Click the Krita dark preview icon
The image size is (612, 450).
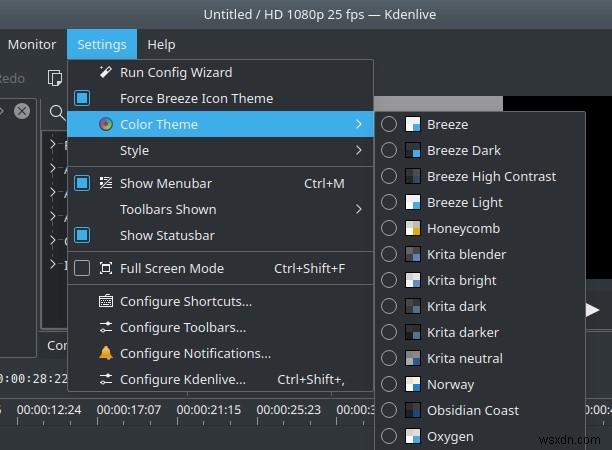(x=413, y=306)
